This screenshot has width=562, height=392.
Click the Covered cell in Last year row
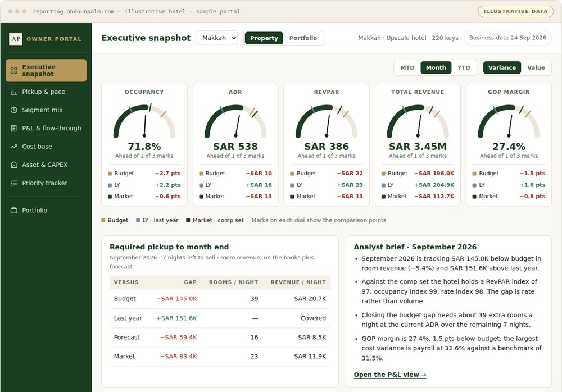click(313, 318)
